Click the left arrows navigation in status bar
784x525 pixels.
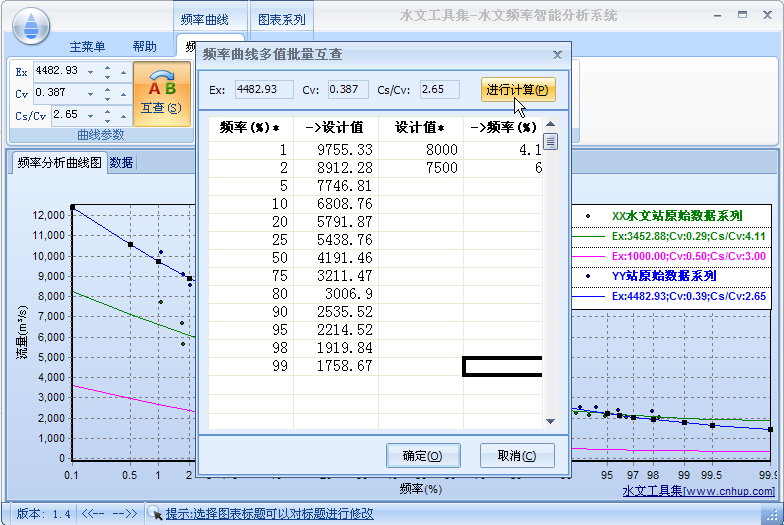pyautogui.click(x=93, y=514)
